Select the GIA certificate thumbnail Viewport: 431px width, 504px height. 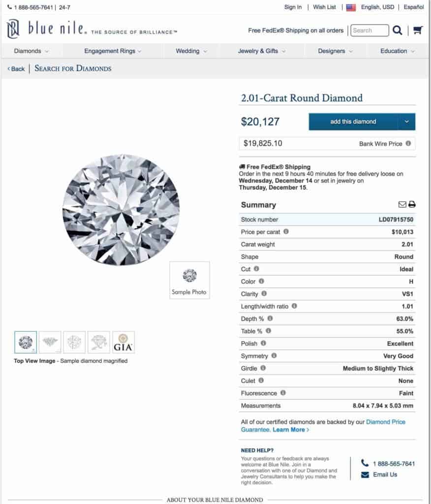pyautogui.click(x=123, y=343)
